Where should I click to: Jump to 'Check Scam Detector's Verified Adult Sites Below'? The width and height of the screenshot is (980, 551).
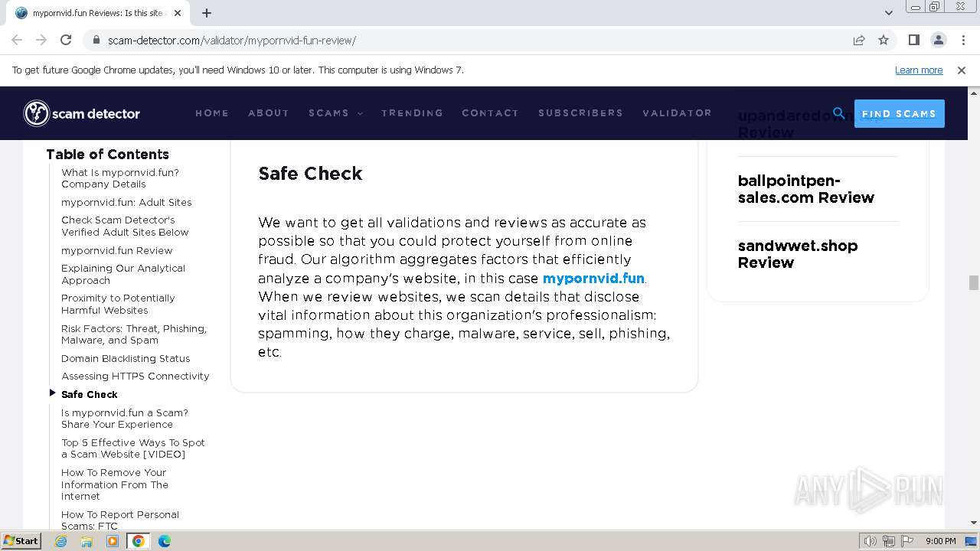[x=125, y=226]
